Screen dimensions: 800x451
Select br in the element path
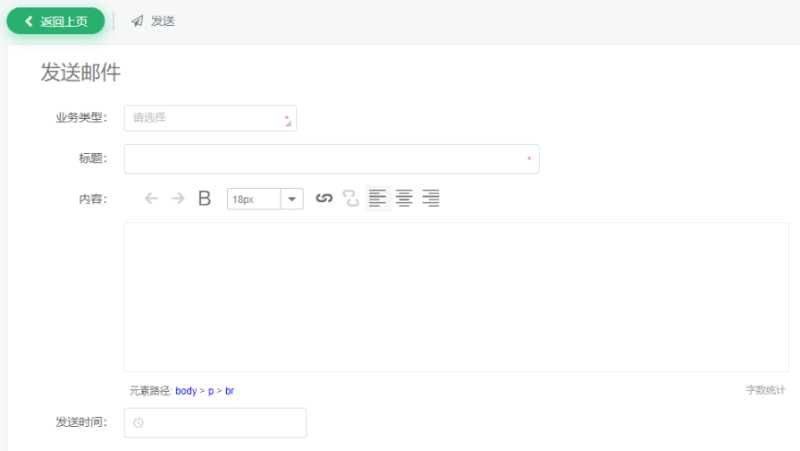point(230,391)
